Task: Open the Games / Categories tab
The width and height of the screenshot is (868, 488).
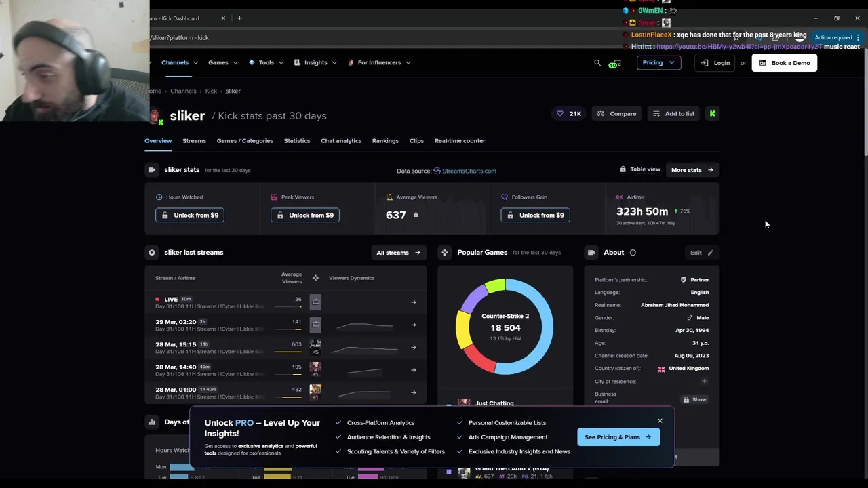Action: click(x=245, y=141)
